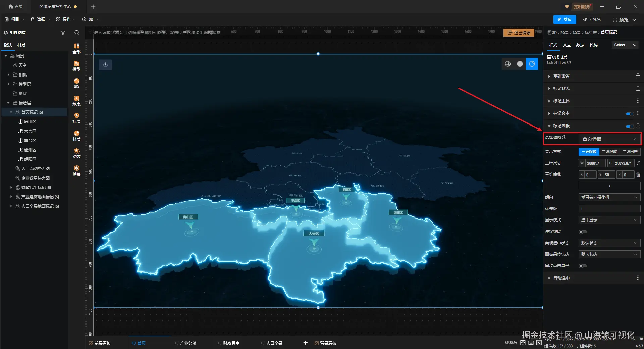644x349 pixels.
Task: Enable the 连接线段 switch
Action: tap(583, 232)
